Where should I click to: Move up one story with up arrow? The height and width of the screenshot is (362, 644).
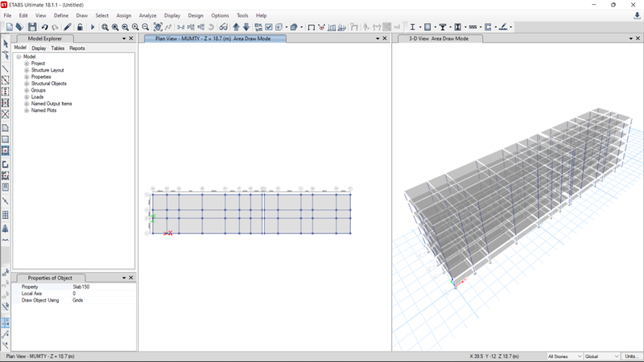tap(236, 27)
